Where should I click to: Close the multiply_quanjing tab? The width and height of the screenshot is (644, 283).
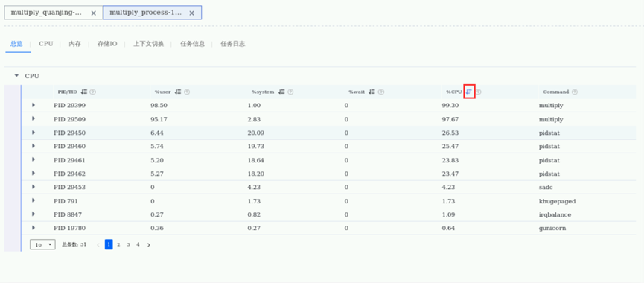coord(93,13)
